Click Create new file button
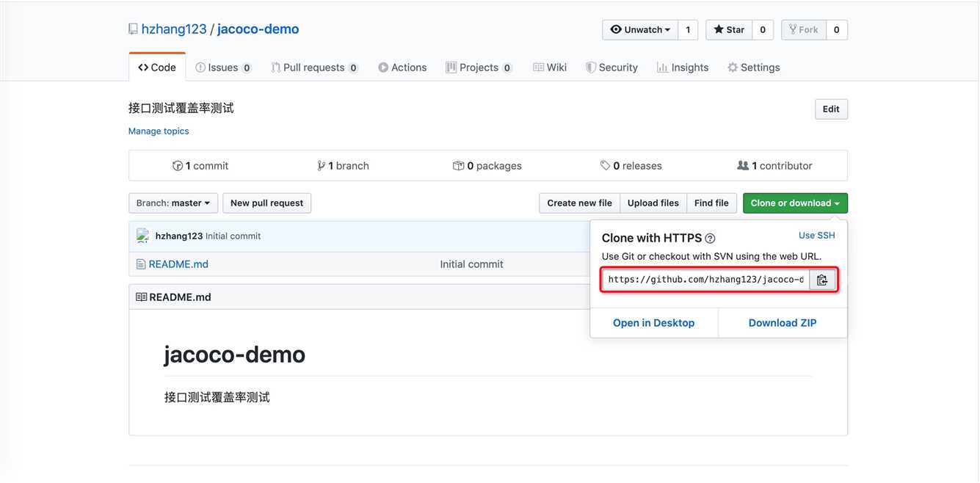980x483 pixels. click(579, 203)
